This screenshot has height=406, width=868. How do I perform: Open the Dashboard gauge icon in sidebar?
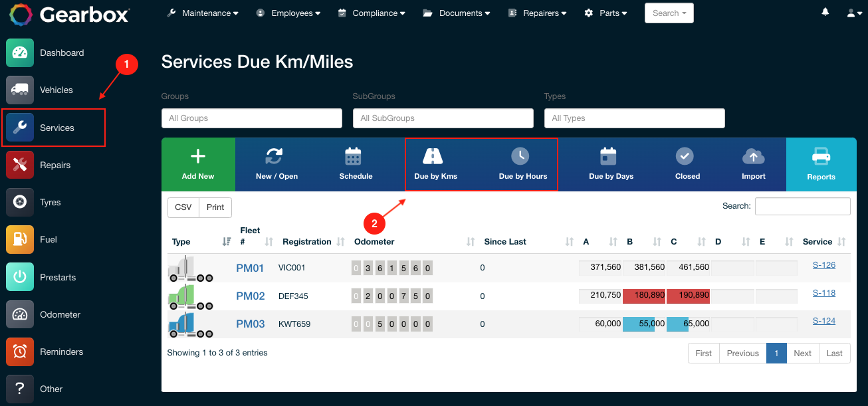pos(20,53)
